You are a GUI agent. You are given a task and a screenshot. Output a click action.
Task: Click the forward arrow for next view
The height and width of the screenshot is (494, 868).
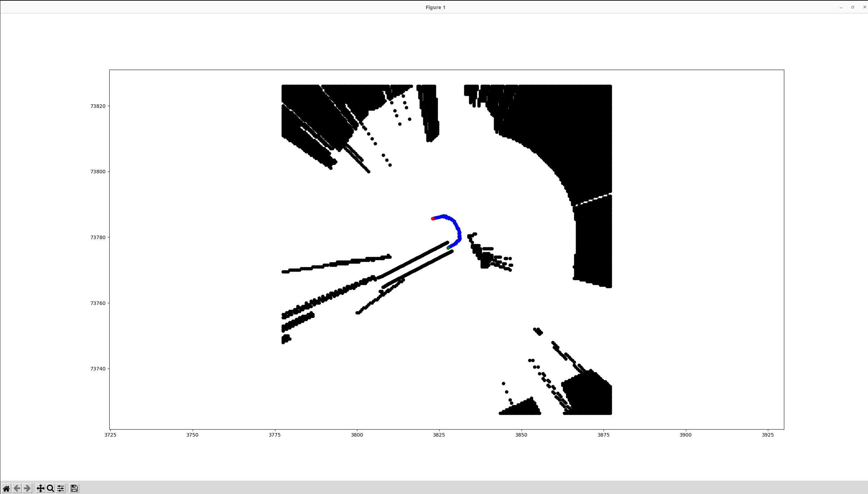[27, 488]
